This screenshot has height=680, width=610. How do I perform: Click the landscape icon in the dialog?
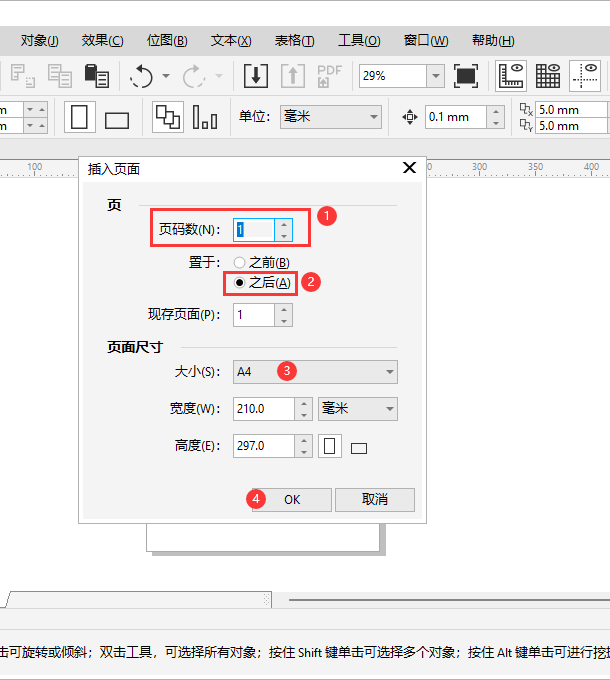point(359,448)
